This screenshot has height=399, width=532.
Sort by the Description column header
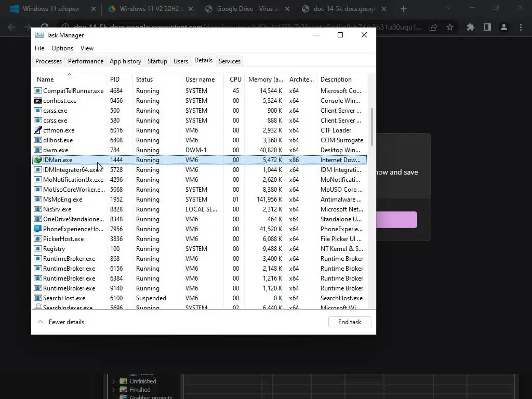pos(342,79)
